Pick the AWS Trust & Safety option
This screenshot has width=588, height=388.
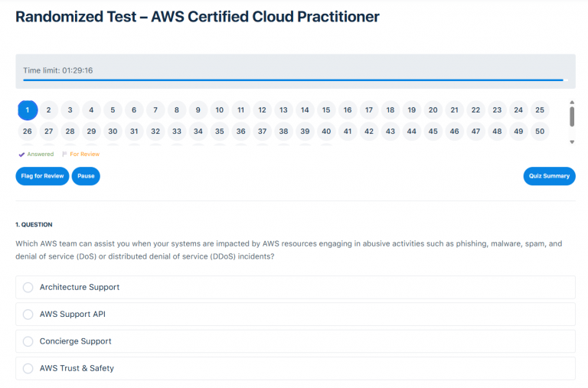click(x=28, y=368)
